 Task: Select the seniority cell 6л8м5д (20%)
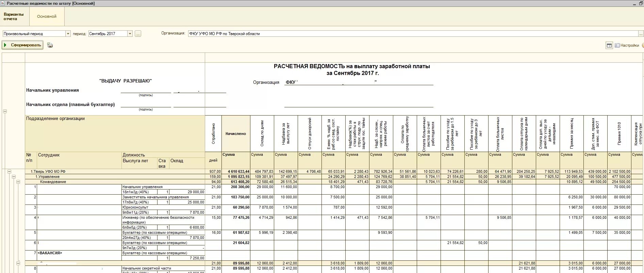pyautogui.click(x=139, y=227)
